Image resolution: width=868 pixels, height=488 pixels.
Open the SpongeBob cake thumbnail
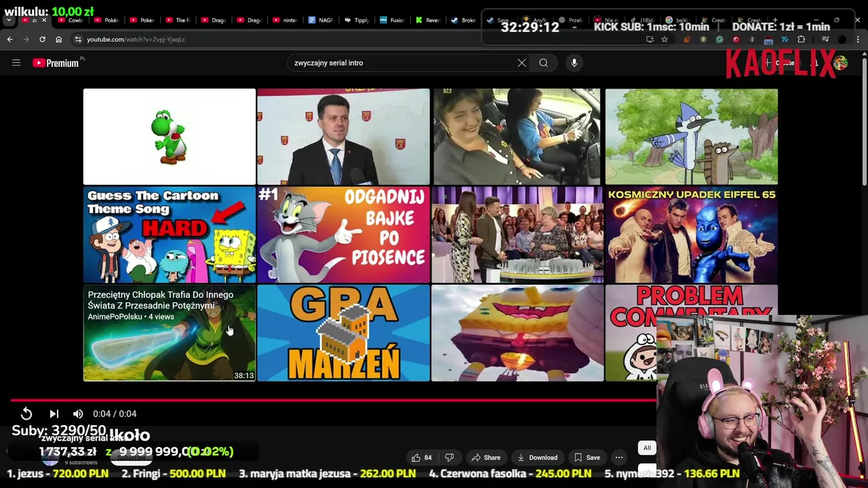[x=517, y=333]
